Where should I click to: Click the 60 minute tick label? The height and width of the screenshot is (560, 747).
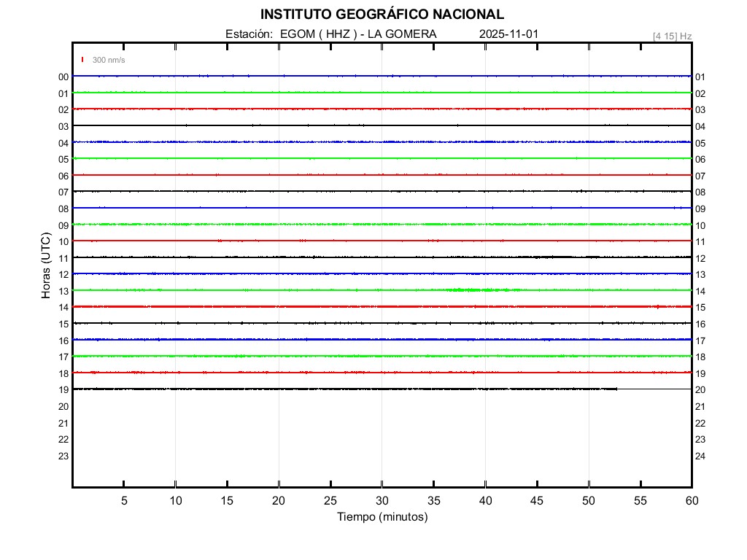(x=692, y=500)
